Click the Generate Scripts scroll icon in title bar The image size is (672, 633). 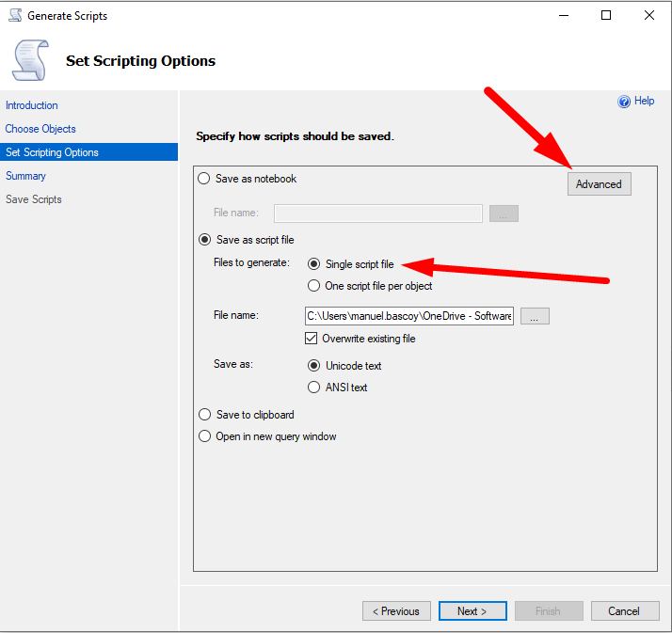coord(15,15)
